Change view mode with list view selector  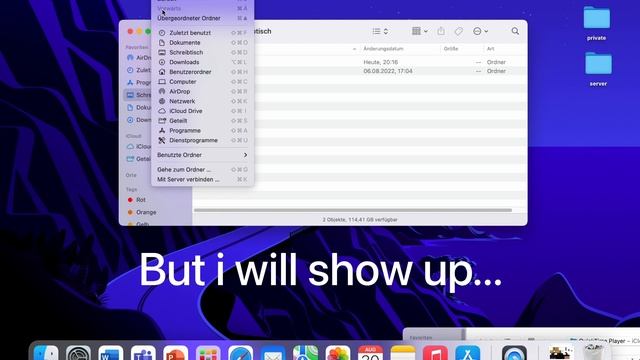point(380,31)
